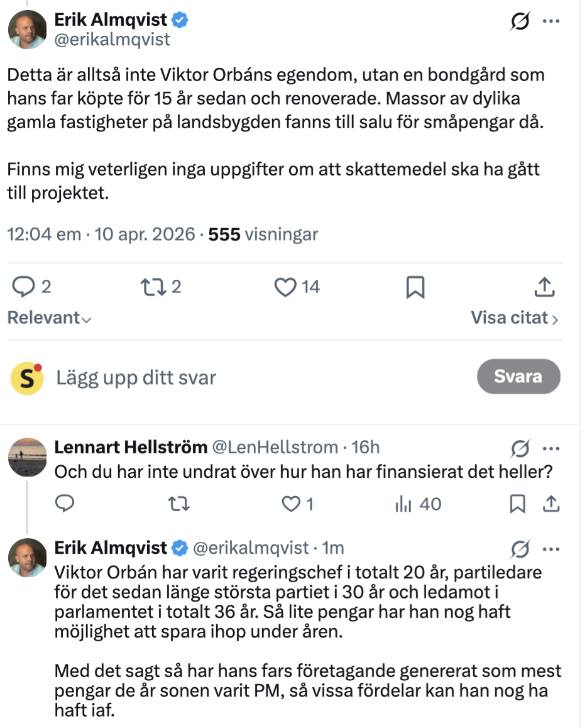Screen dimensions: 587x728
Task: Click the Svara reply button
Action: click(x=518, y=376)
